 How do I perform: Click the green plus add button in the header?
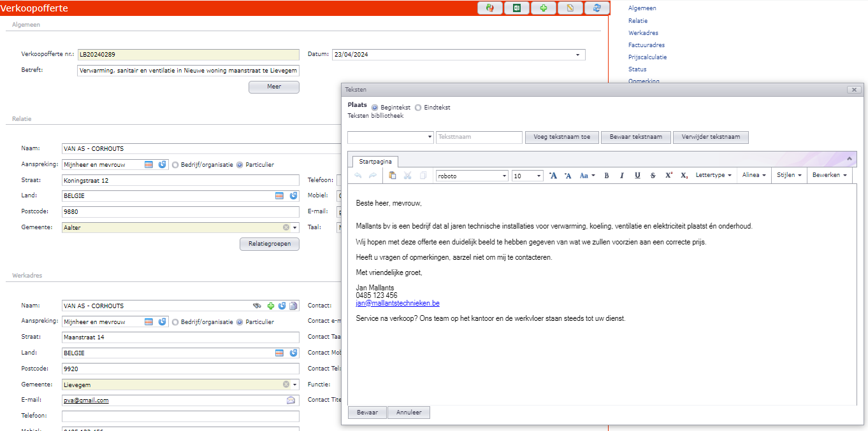[x=544, y=8]
